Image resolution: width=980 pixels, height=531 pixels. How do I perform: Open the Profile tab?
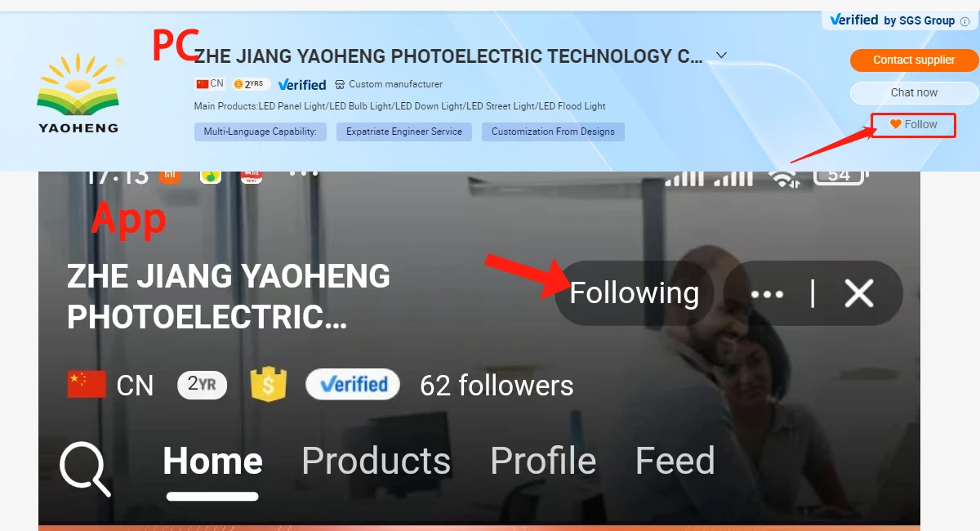(x=543, y=462)
